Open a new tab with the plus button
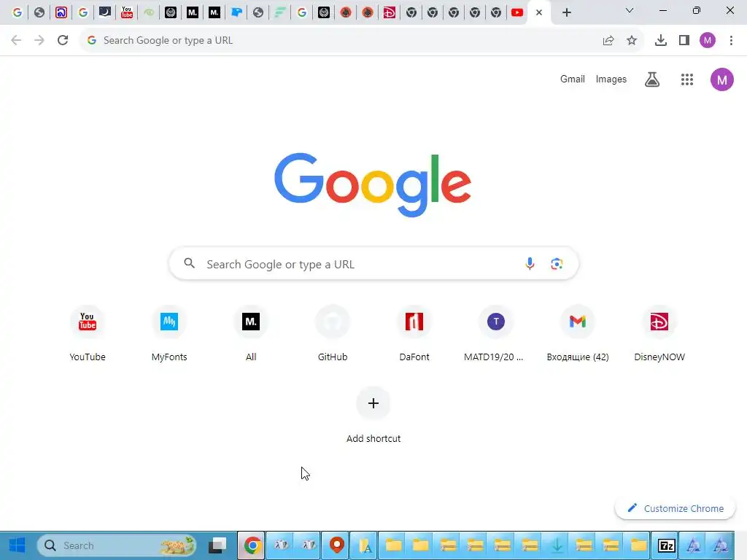This screenshot has width=747, height=560. [x=566, y=12]
